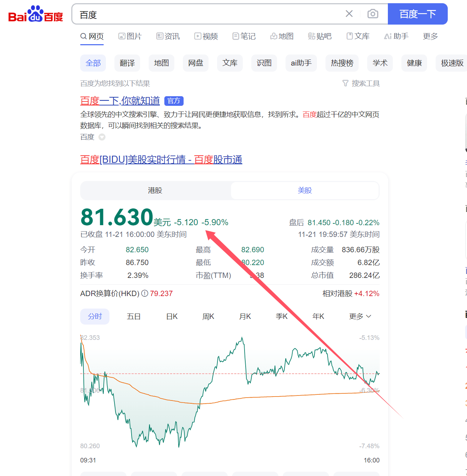
Task: Click the 网盘 chip
Action: click(196, 63)
